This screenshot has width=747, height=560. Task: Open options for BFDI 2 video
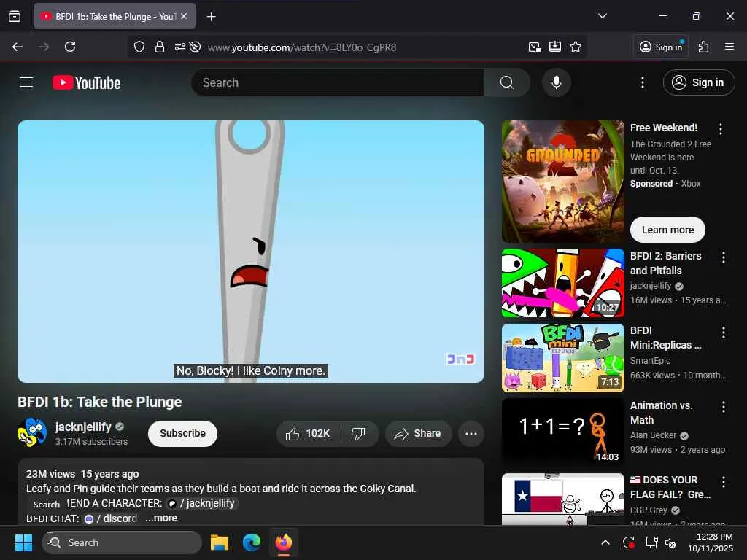724,257
